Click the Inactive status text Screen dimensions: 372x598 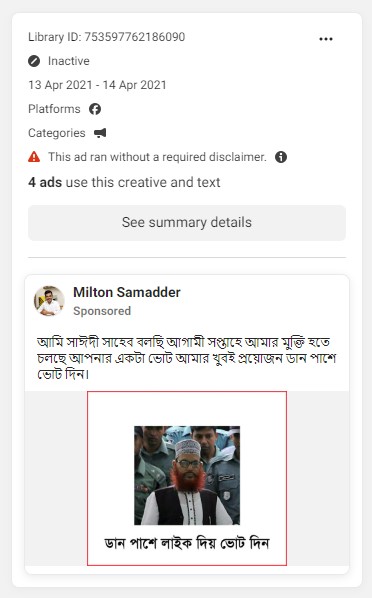coord(69,61)
